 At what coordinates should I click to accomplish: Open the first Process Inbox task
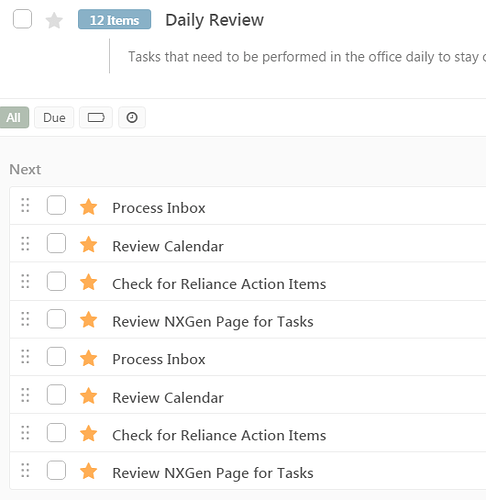pyautogui.click(x=159, y=208)
